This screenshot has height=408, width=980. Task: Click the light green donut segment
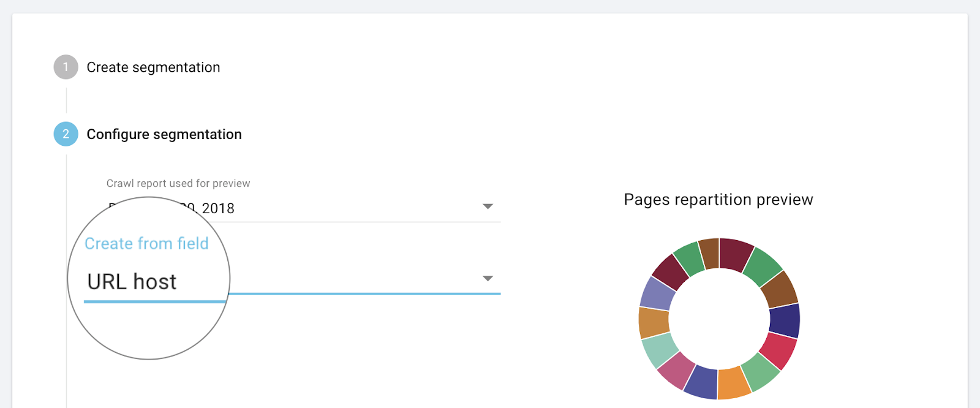[x=759, y=372]
